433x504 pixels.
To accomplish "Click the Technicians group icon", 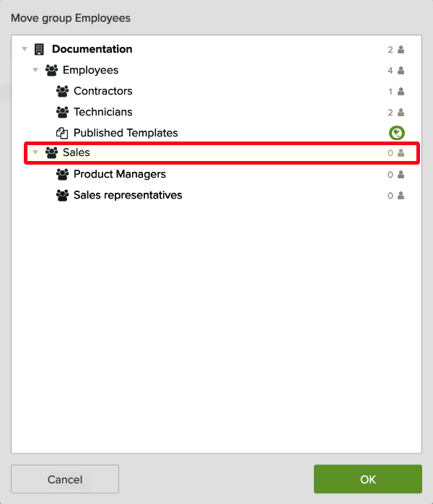I will (x=62, y=113).
